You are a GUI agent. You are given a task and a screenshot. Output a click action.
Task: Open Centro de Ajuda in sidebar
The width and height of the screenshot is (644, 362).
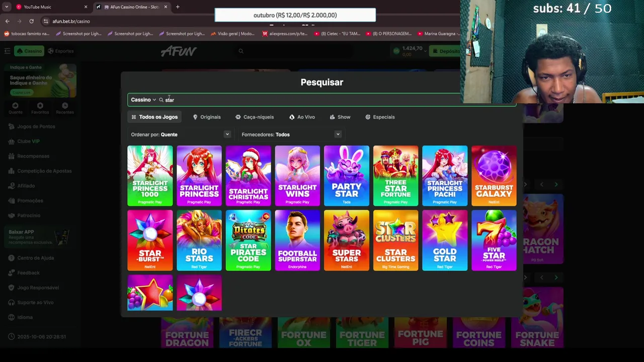31,258
